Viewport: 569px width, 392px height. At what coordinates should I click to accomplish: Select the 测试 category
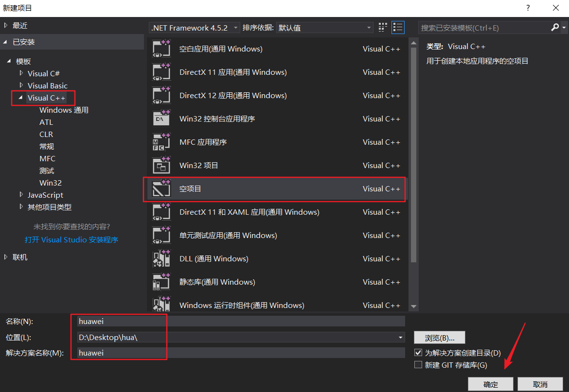coord(47,170)
